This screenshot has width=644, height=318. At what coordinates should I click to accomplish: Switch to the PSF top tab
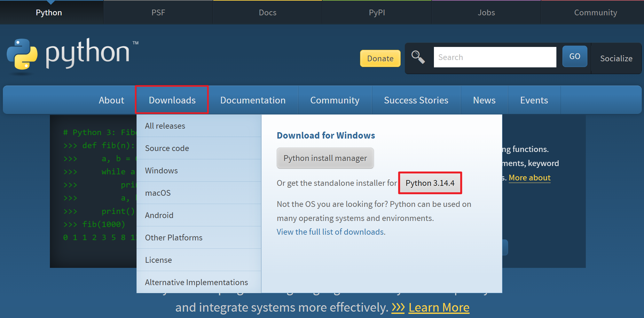[158, 12]
